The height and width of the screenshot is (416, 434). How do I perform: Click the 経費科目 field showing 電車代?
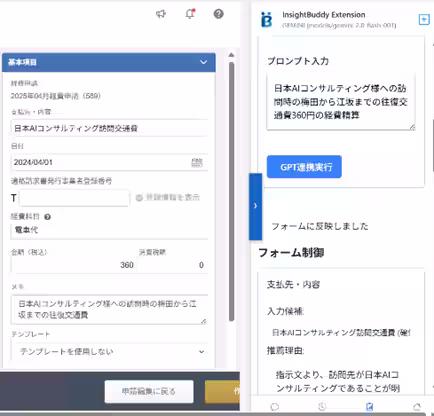pos(110,230)
